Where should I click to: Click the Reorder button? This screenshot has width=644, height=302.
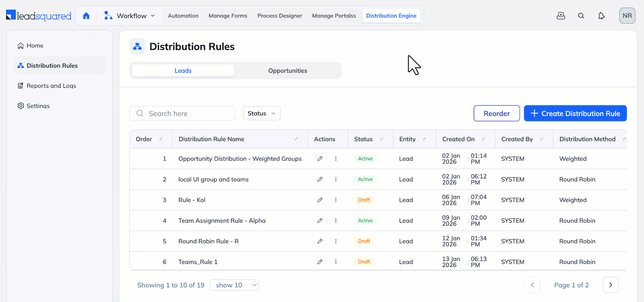[496, 113]
